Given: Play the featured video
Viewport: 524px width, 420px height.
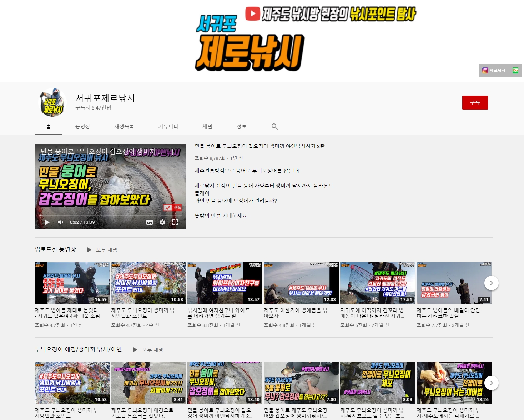Looking at the screenshot, I should (47, 222).
